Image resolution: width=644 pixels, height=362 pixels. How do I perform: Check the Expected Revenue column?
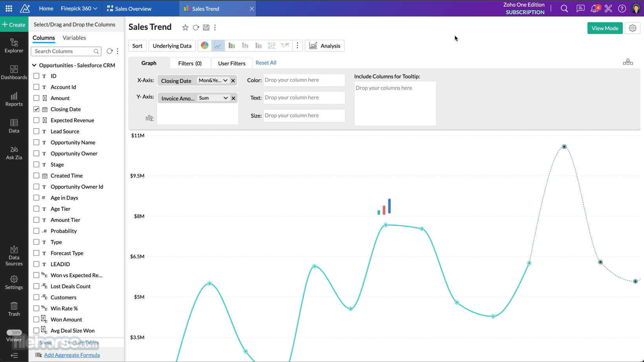point(37,120)
